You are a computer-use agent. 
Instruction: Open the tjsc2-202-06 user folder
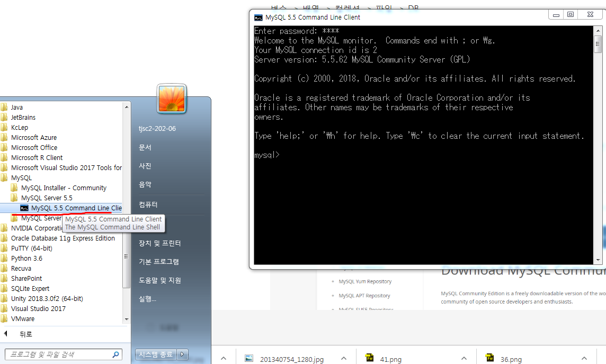pos(157,129)
